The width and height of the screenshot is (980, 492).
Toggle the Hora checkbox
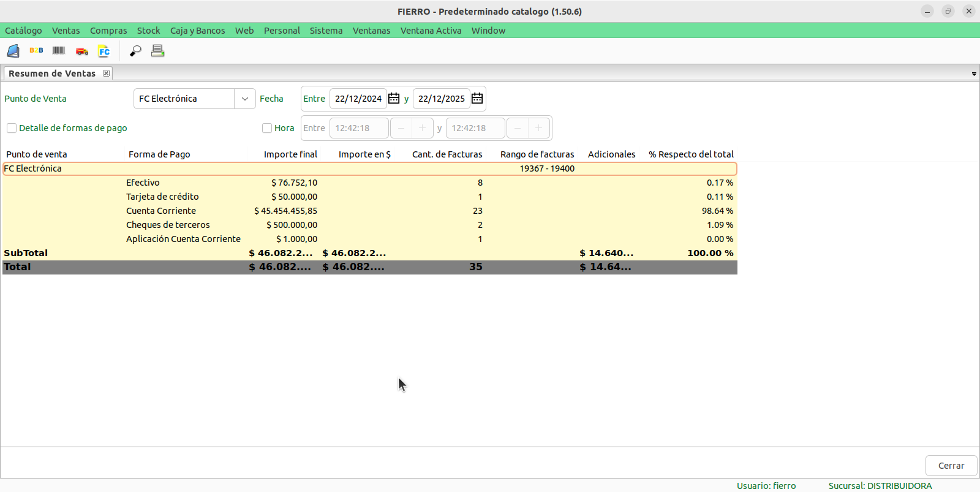(x=267, y=128)
